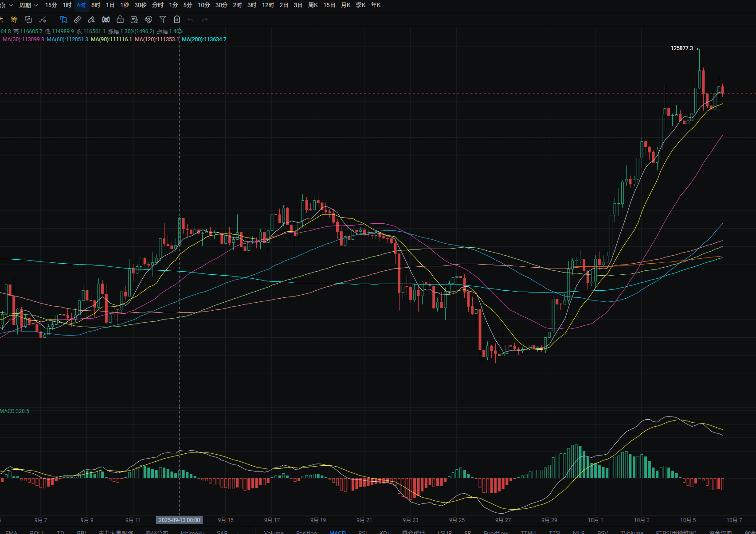
Task: Click the eraser tool icon
Action: (92, 19)
